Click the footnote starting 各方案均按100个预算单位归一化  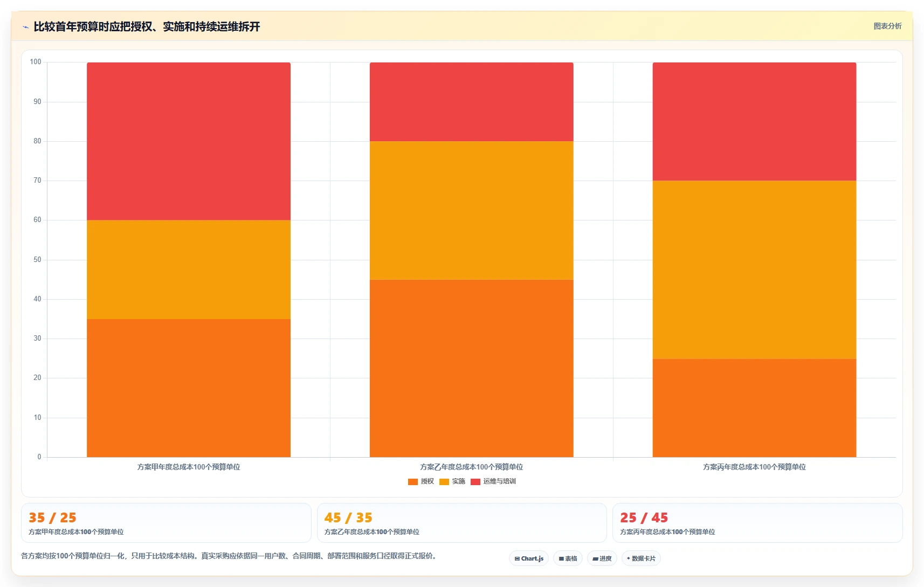(x=229, y=556)
